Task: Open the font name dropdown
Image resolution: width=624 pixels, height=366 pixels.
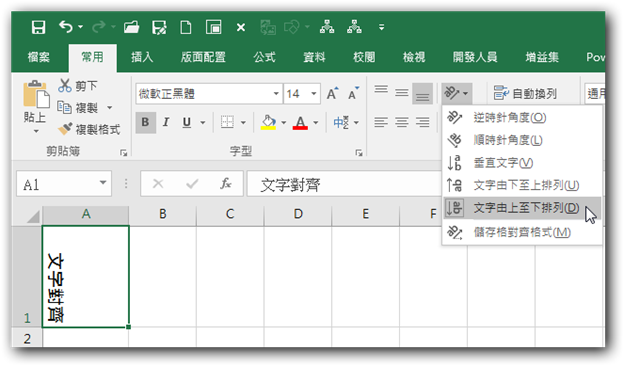Action: coord(276,94)
